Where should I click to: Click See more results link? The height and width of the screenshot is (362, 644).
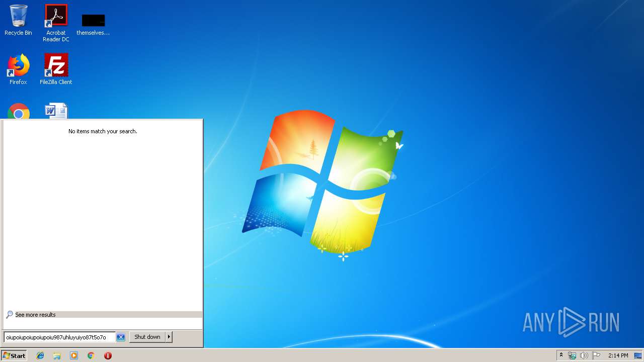coord(35,315)
